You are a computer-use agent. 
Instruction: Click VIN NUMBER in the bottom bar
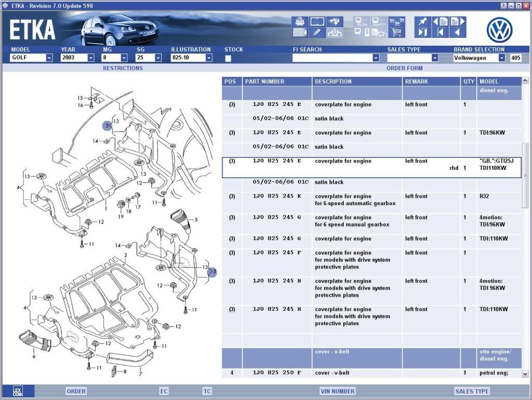pos(338,391)
